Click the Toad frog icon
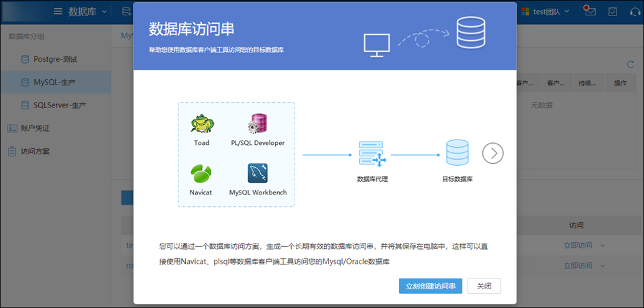 pos(203,123)
